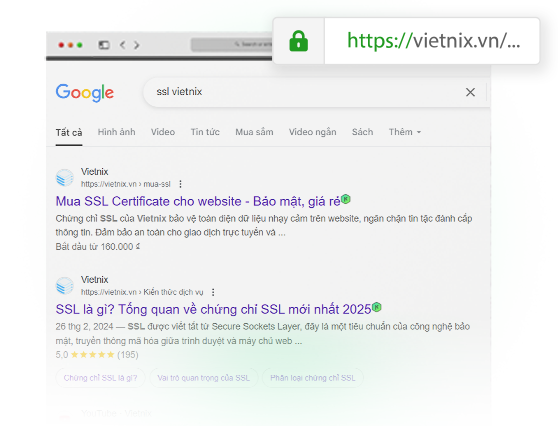Click the sidebar toggle icon in browser toolbar
558x426 pixels.
[104, 45]
